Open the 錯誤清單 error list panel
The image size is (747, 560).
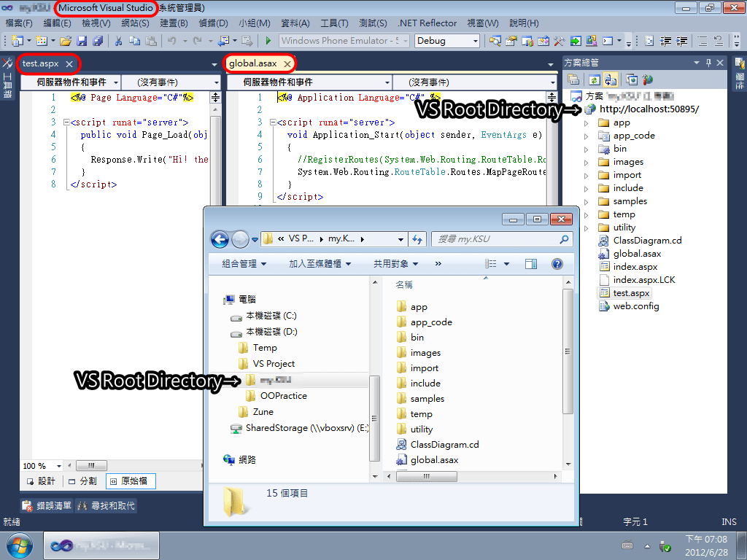click(47, 506)
